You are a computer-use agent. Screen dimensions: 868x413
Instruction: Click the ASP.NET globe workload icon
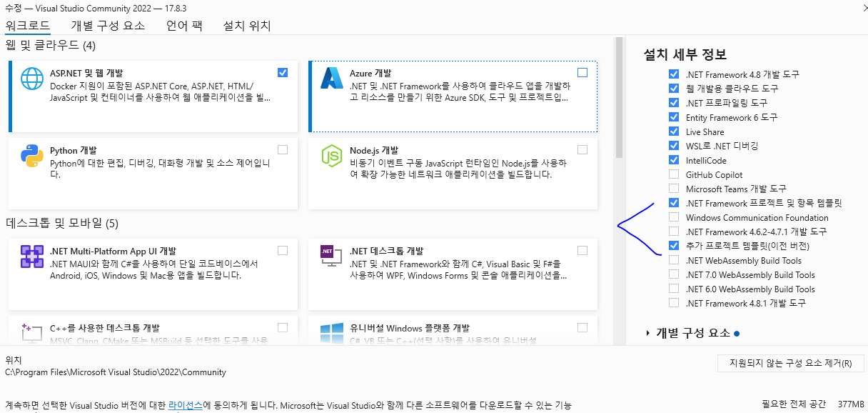tap(33, 79)
